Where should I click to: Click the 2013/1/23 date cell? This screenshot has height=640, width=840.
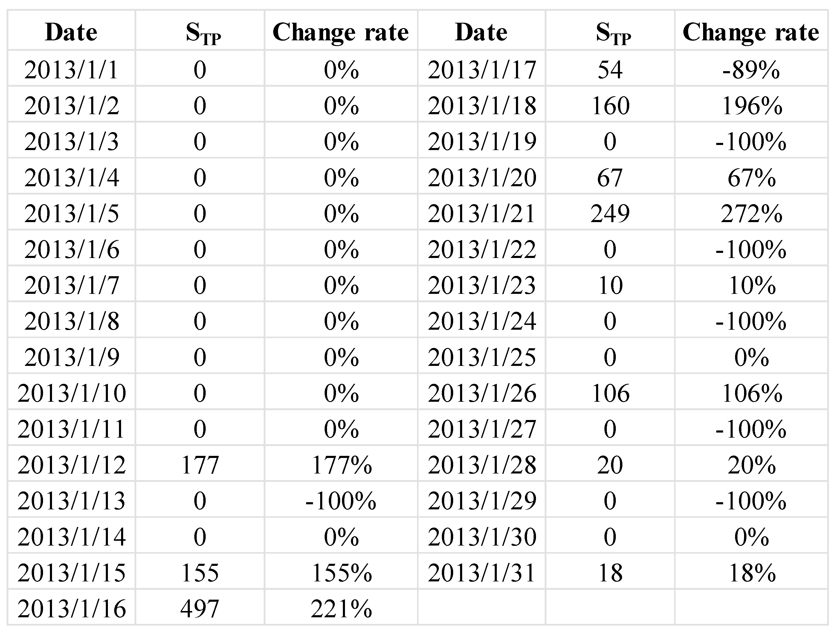[482, 285]
